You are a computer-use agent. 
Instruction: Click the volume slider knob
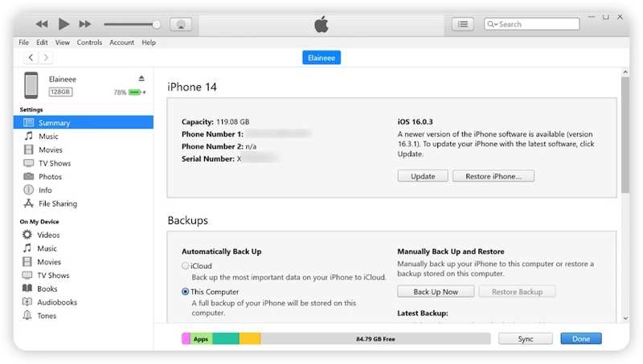(x=156, y=24)
